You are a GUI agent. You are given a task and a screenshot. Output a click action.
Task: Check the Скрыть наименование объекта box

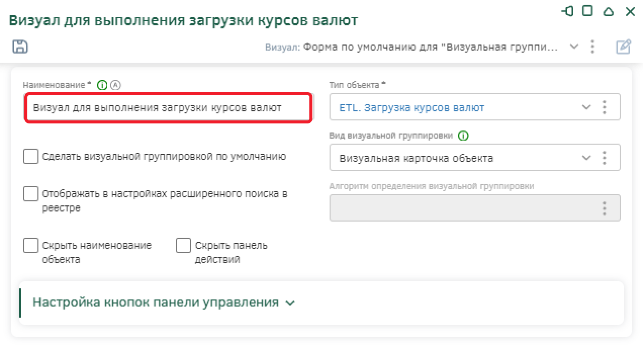[x=31, y=245]
